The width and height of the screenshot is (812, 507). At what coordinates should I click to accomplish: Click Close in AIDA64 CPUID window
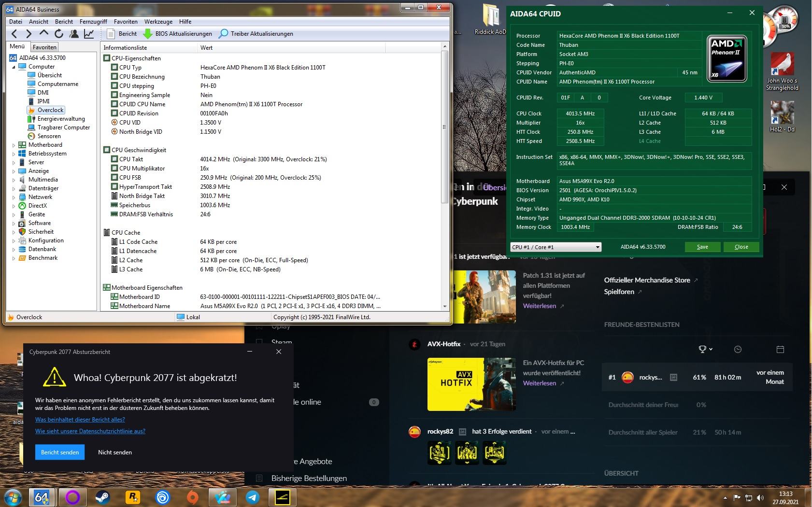point(741,247)
